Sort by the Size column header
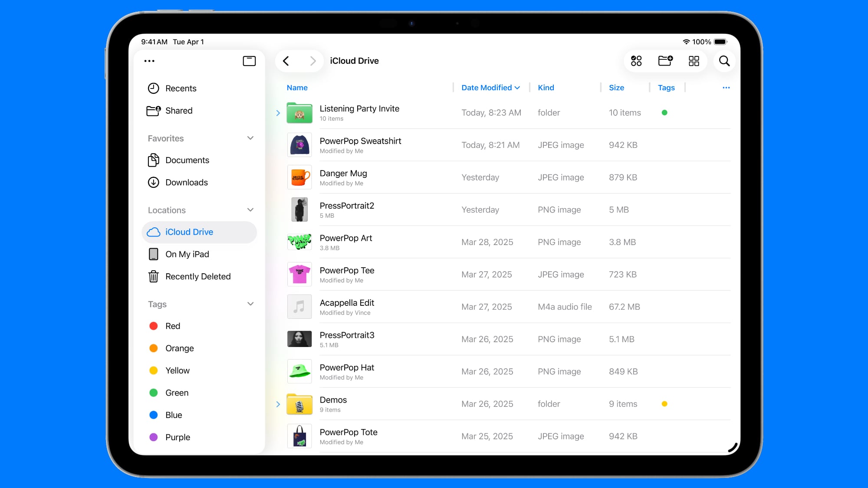The image size is (868, 488). [x=616, y=88]
